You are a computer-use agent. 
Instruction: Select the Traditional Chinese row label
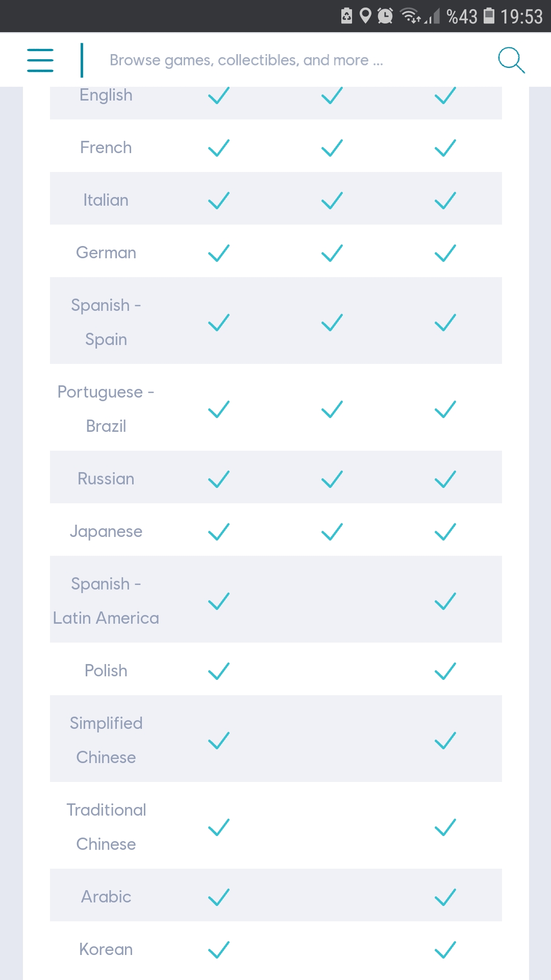coord(106,827)
